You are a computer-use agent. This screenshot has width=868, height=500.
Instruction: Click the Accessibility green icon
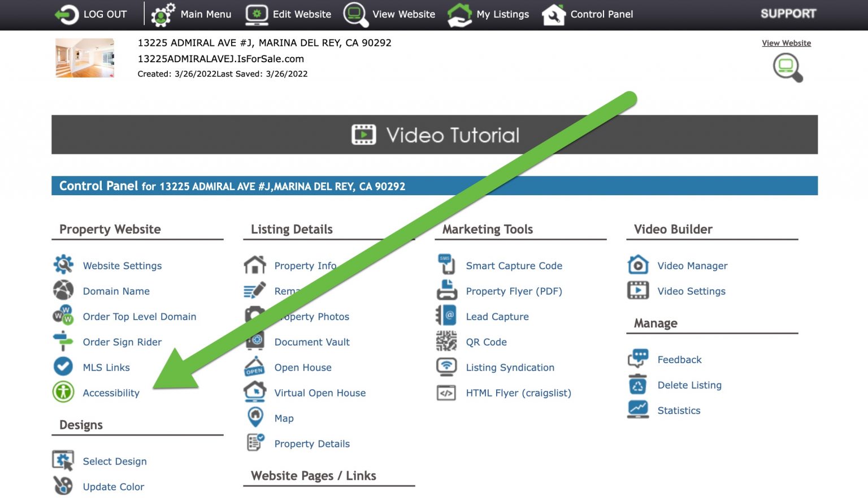pyautogui.click(x=63, y=393)
